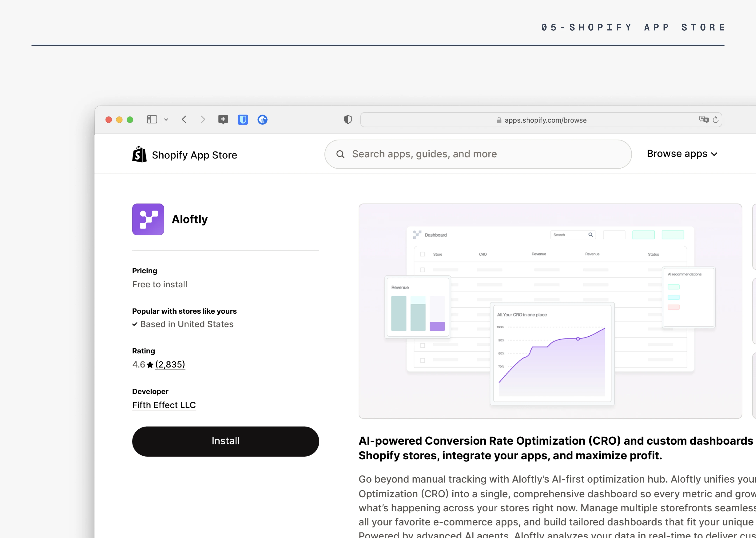Focus the Search apps, guides, and more field
Screen dimensions: 756x538
point(478,154)
